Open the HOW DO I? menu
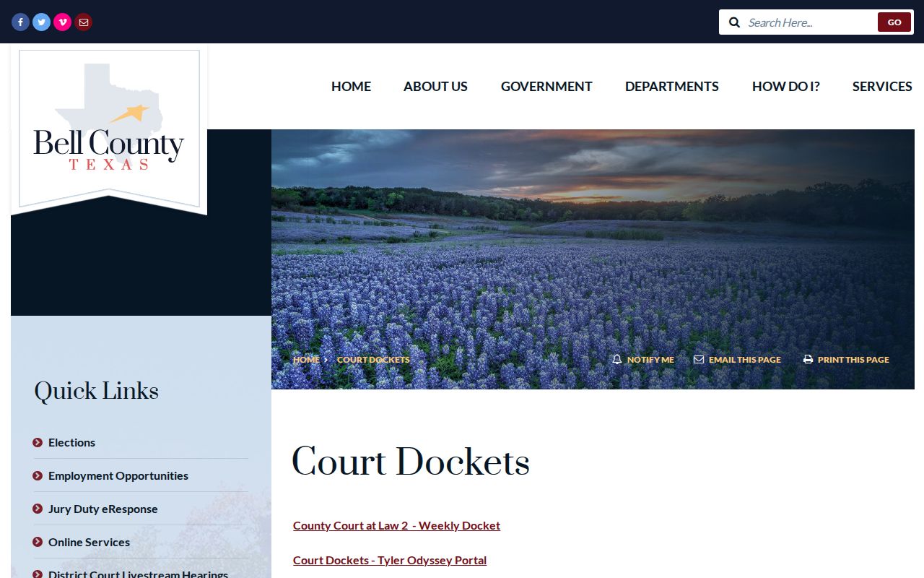The width and height of the screenshot is (924, 578). (x=786, y=86)
